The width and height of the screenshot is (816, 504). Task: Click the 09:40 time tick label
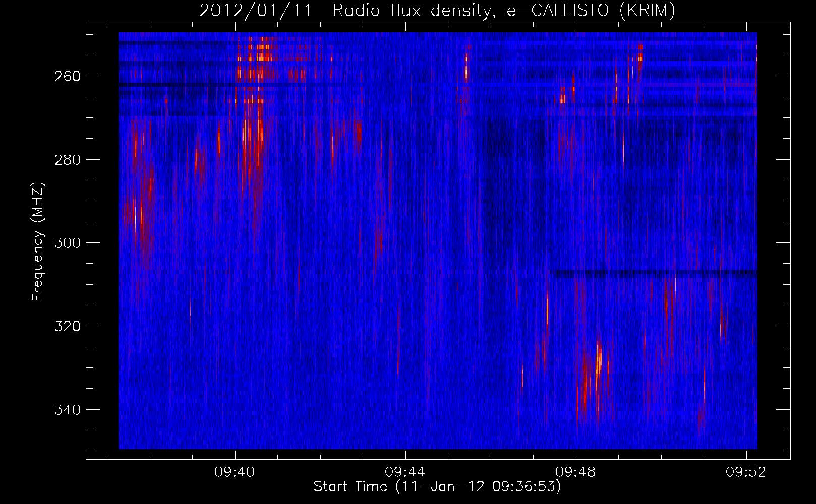pos(235,472)
